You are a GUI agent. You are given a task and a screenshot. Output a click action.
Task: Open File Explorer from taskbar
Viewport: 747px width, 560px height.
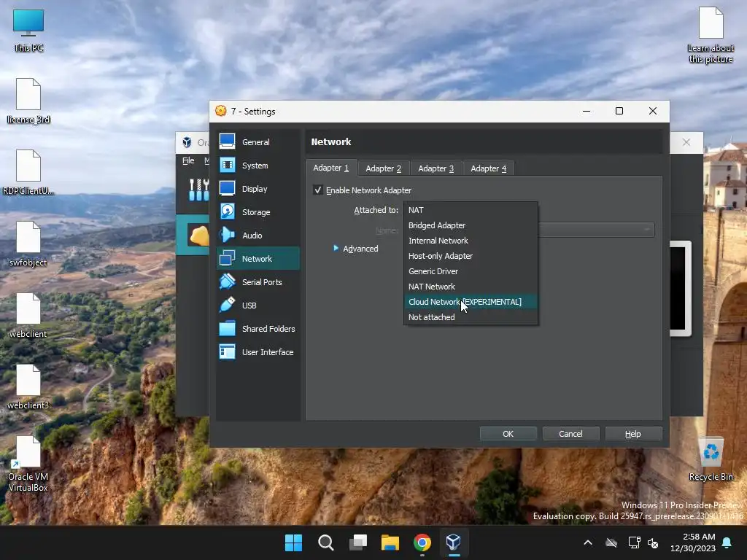coord(390,542)
